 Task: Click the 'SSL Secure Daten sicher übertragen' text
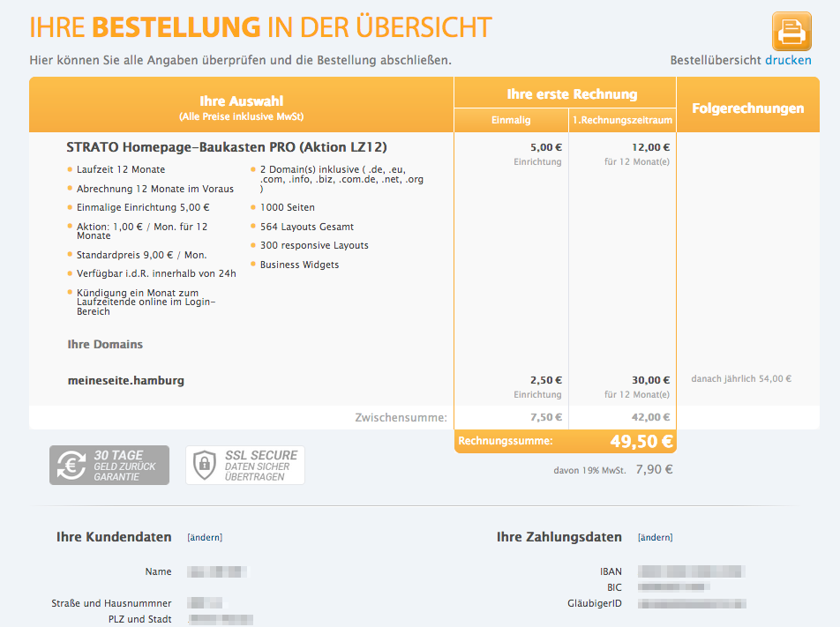pyautogui.click(x=261, y=465)
